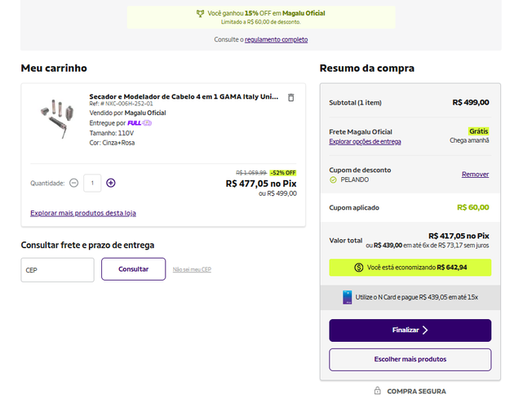Focus the CEP input field
This screenshot has width=532, height=408.
[x=57, y=270]
